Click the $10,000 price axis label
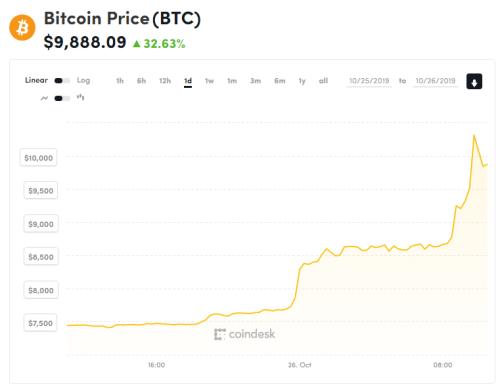Screen dimensions: 500x385 pos(39,158)
